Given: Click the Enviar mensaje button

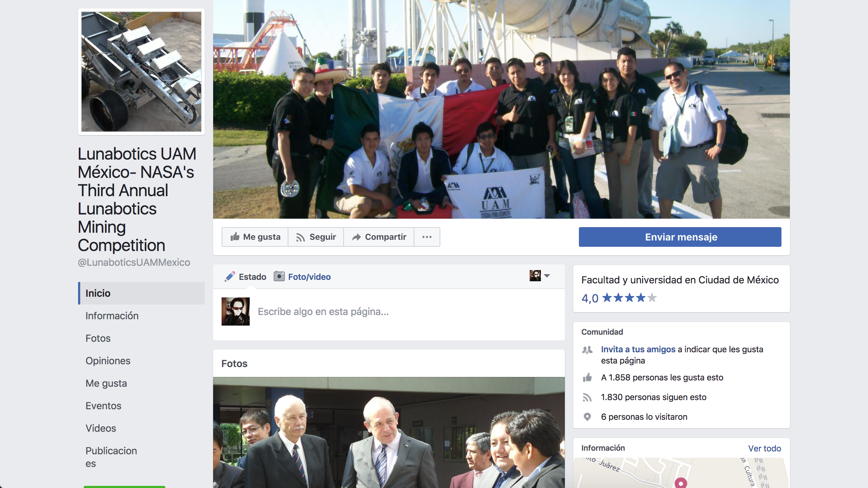Looking at the screenshot, I should tap(680, 237).
